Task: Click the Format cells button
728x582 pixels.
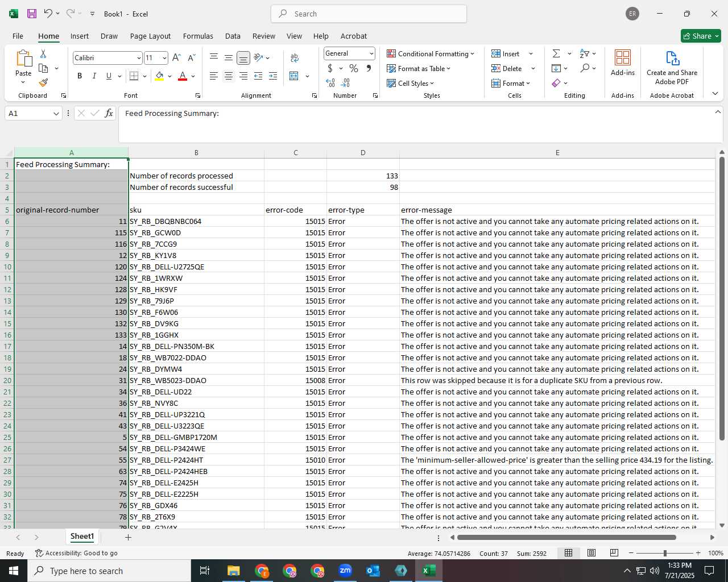Action: click(511, 83)
